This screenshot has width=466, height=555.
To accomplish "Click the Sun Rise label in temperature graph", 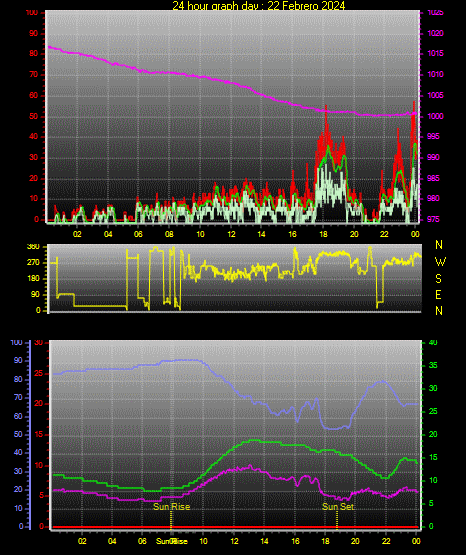I will tap(172, 507).
